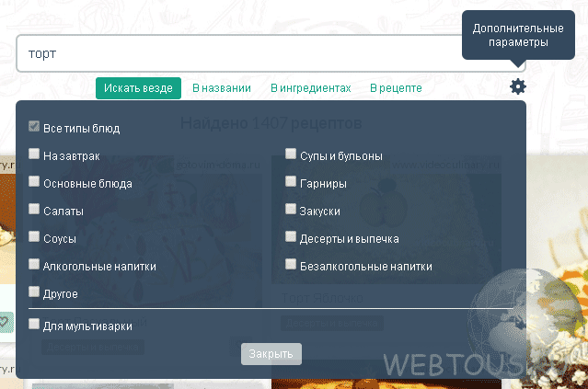This screenshot has height=389, width=588.
Task: Enable 'Десерты и выпечка' checkbox
Action: coord(290,236)
